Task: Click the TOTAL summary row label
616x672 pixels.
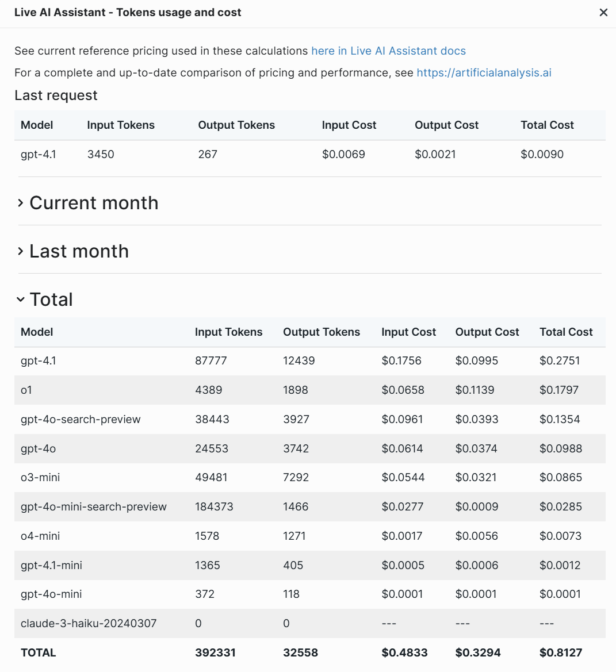Action: point(39,652)
